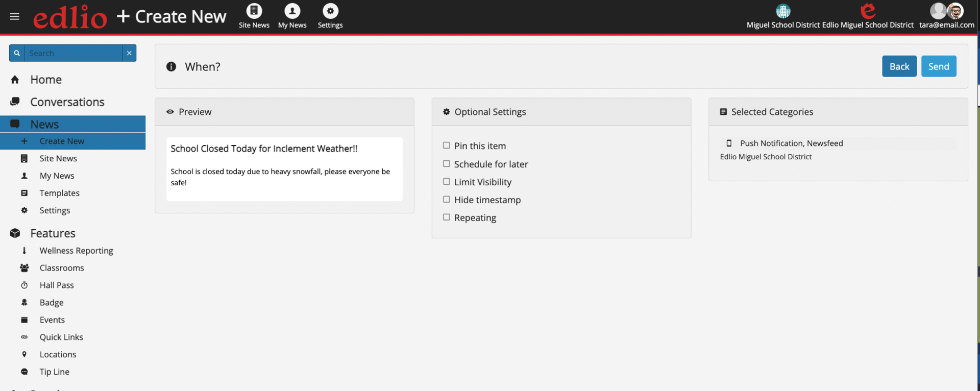Clear the search with the X button
The width and height of the screenshot is (980, 391).
tap(129, 53)
